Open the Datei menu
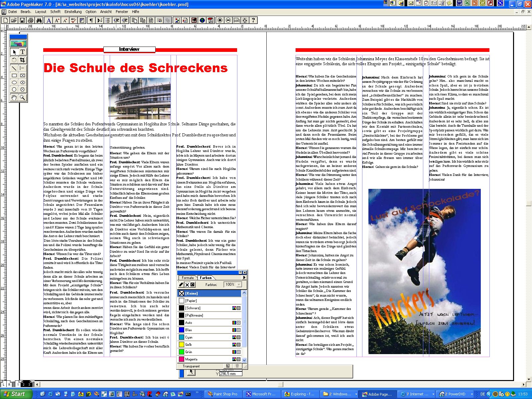 pos(13,12)
